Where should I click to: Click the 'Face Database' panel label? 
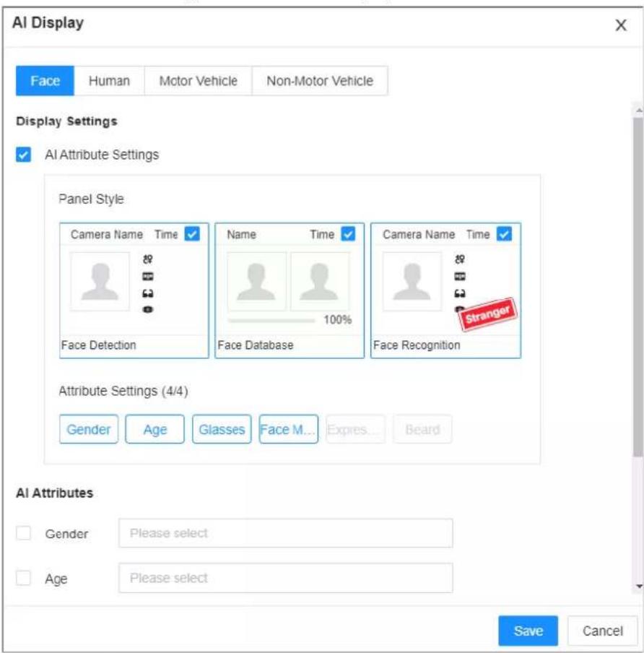coord(256,345)
